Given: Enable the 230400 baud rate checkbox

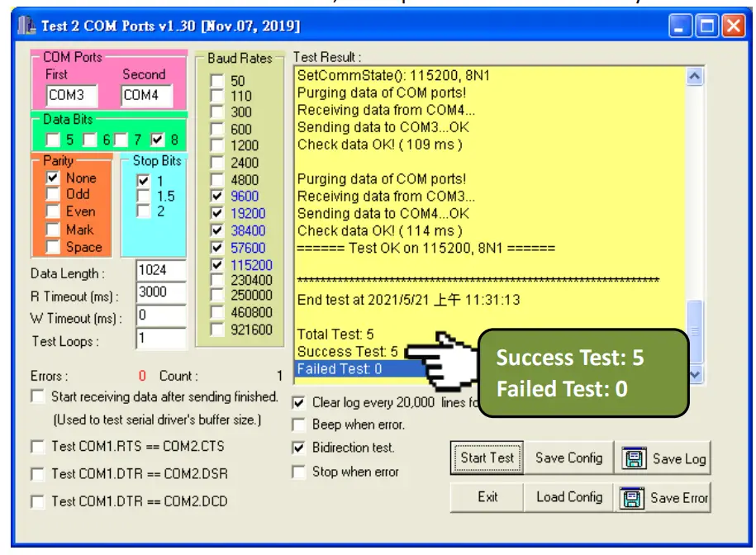Looking at the screenshot, I should click(217, 280).
